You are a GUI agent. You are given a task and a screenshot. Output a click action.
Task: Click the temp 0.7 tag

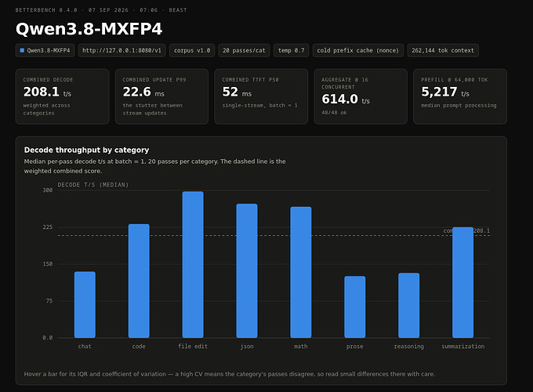(292, 50)
